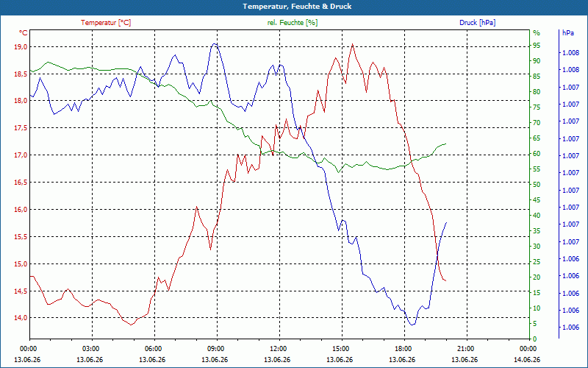This screenshot has height=368, width=588.
Task: Click the '18:00' time axis label
Action: click(402, 348)
